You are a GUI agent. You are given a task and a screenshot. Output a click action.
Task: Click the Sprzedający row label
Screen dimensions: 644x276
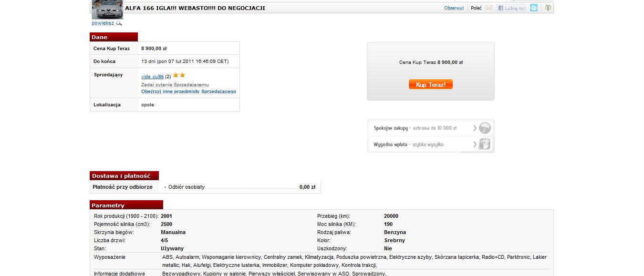coord(108,75)
